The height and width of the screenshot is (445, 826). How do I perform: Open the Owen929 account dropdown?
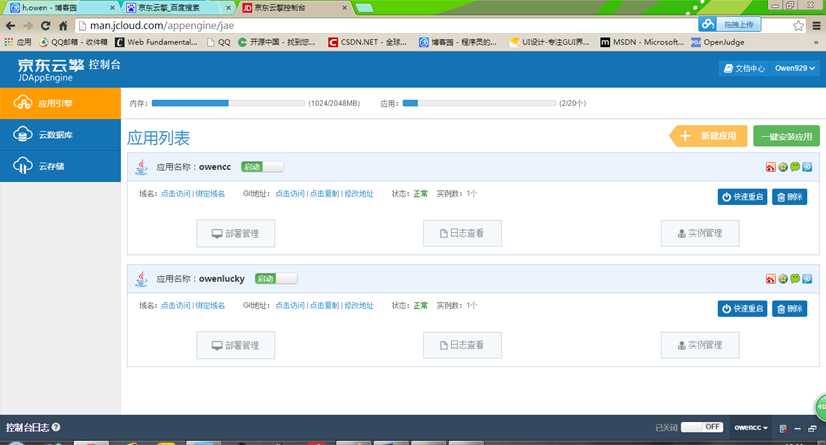pyautogui.click(x=794, y=68)
